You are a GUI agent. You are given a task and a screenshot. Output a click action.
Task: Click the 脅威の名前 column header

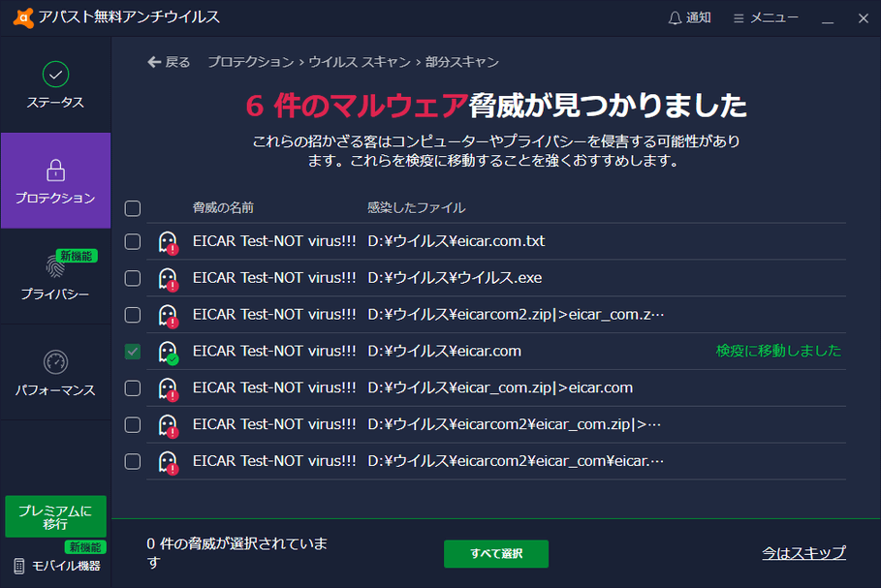(x=223, y=208)
